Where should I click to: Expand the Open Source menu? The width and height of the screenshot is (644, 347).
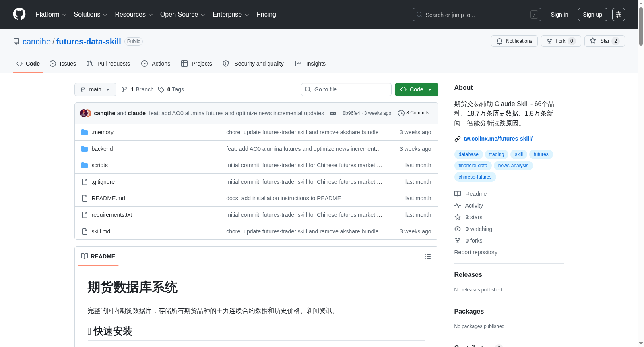point(182,15)
